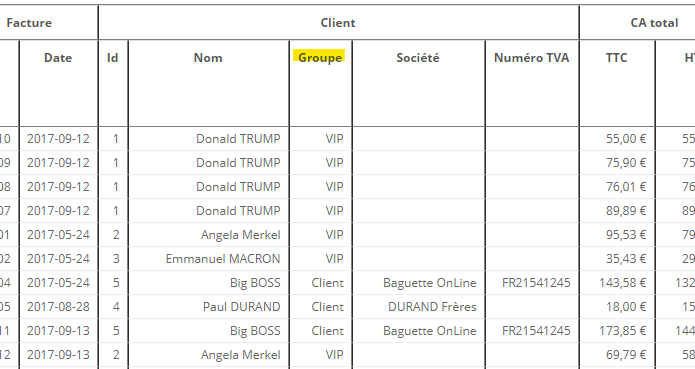Click the highlighted Groupe column header
This screenshot has width=695, height=369.
click(x=320, y=58)
